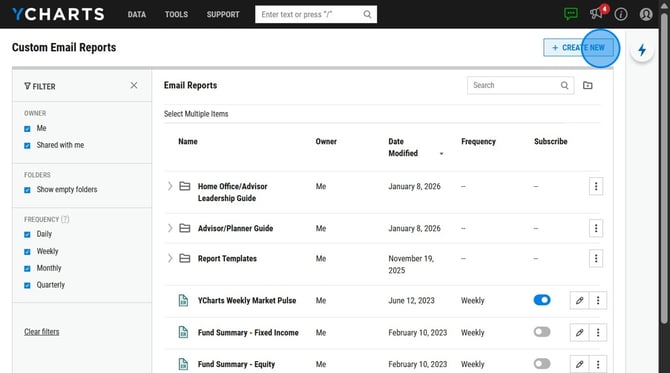Click the Advisor/Planner Guide folder icon
The image size is (670, 373).
coord(185,228)
